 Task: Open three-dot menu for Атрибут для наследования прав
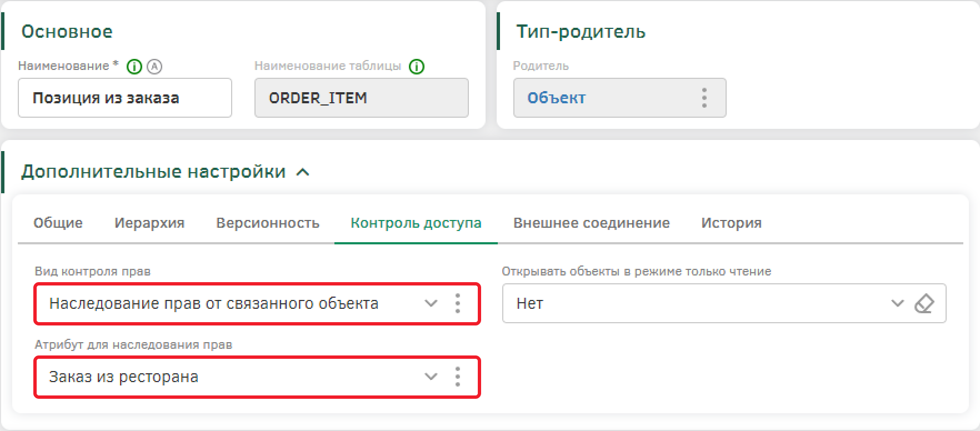pyautogui.click(x=458, y=377)
